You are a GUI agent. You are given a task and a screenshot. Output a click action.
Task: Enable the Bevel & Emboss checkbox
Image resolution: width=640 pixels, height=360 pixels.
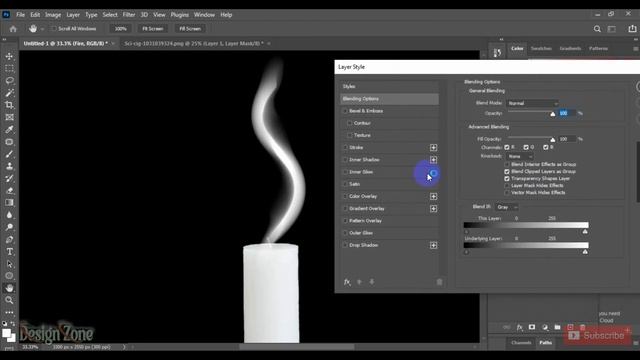click(345, 111)
